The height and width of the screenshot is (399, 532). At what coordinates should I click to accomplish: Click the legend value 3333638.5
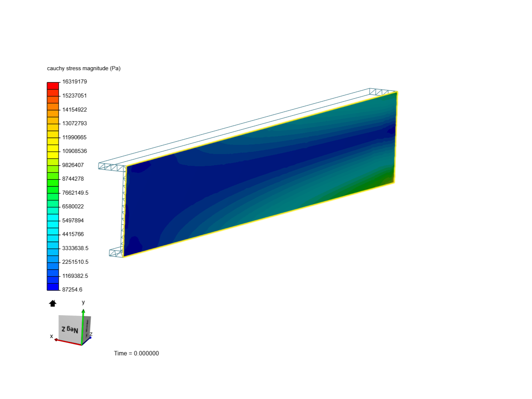click(75, 248)
